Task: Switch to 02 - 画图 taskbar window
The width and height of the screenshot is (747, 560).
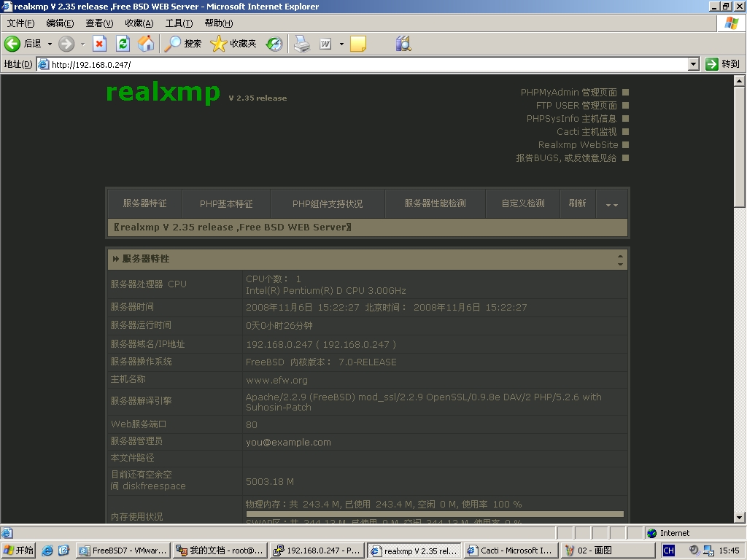Action: click(608, 551)
